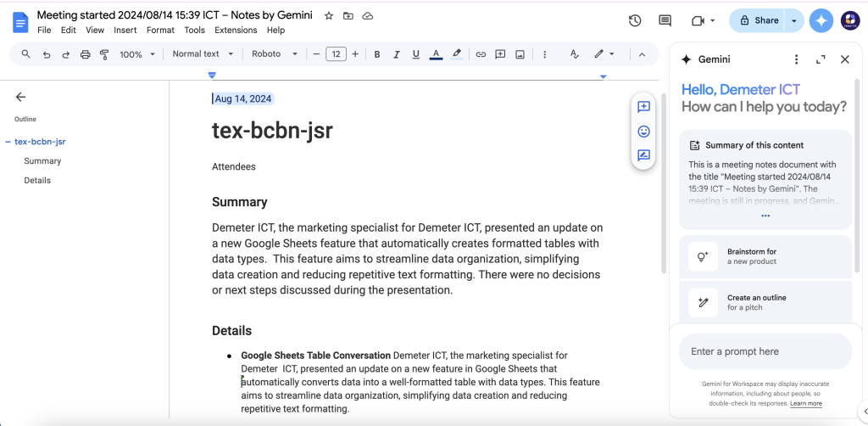This screenshot has width=868, height=426.
Task: Click the Enter a prompt here field
Action: click(765, 351)
